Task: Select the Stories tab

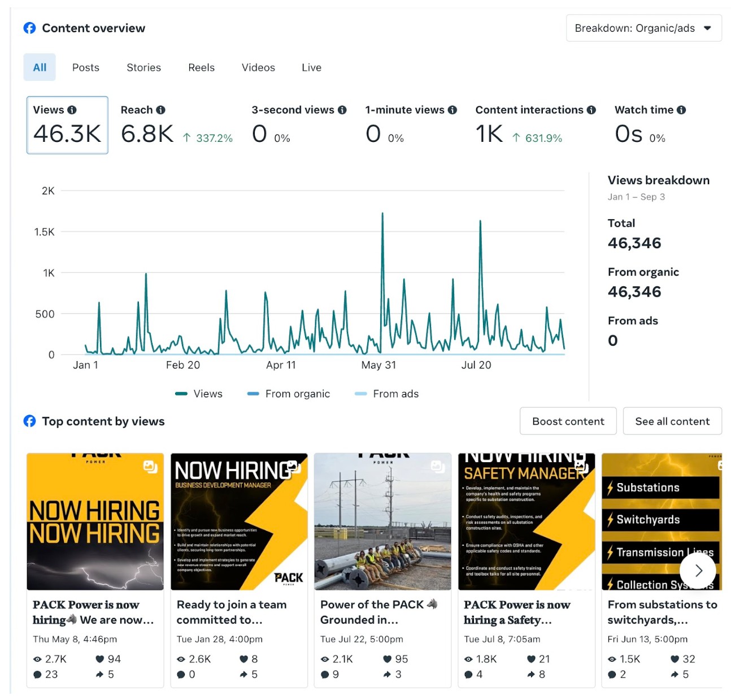Action: click(143, 67)
